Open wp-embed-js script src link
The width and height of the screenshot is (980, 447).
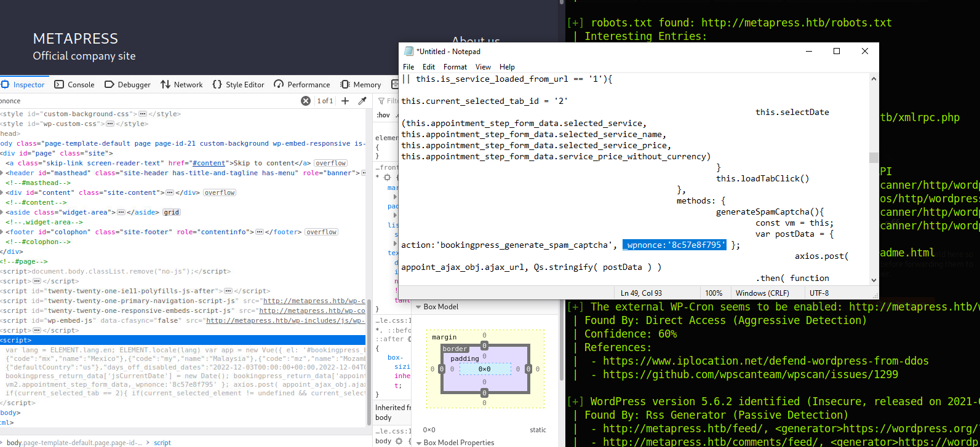(x=285, y=320)
